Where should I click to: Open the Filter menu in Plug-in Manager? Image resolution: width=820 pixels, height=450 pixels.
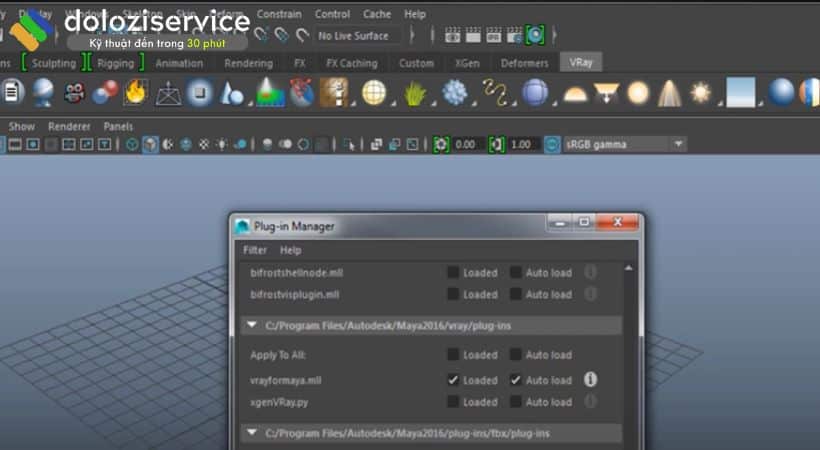(255, 250)
